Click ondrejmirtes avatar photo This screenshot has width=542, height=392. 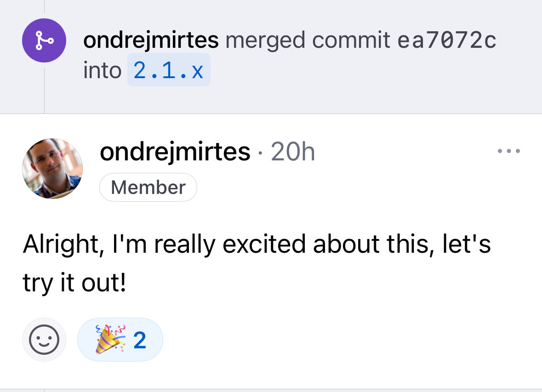[x=52, y=168]
